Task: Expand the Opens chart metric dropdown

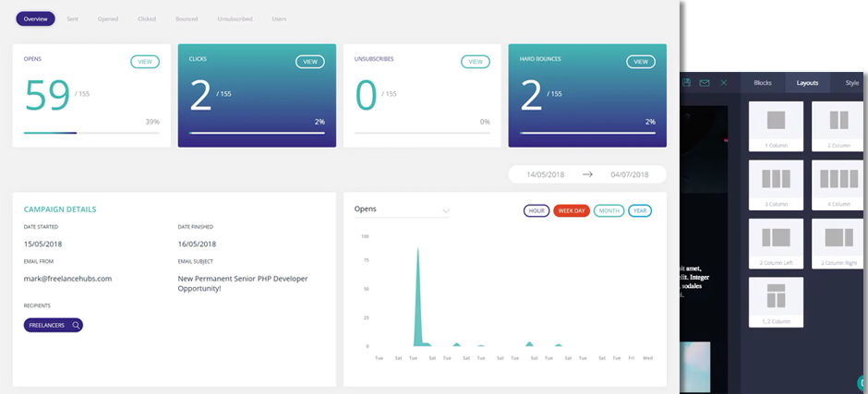Action: pos(446,210)
